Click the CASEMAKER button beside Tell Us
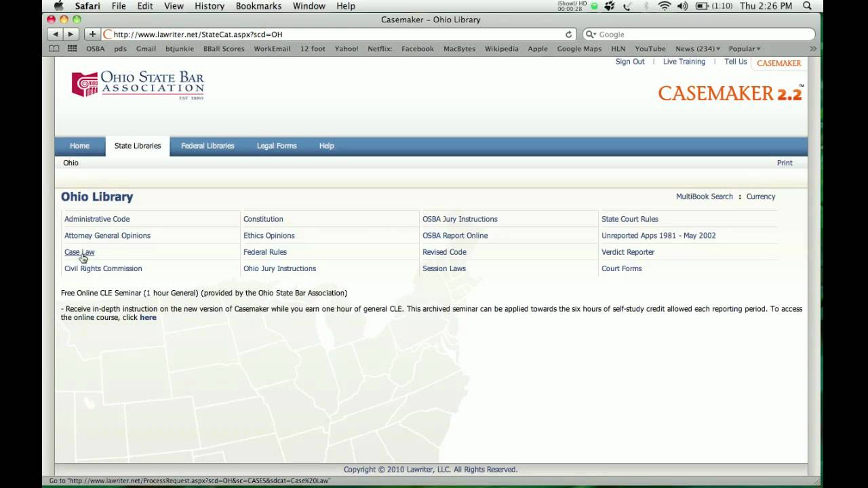 tap(779, 63)
